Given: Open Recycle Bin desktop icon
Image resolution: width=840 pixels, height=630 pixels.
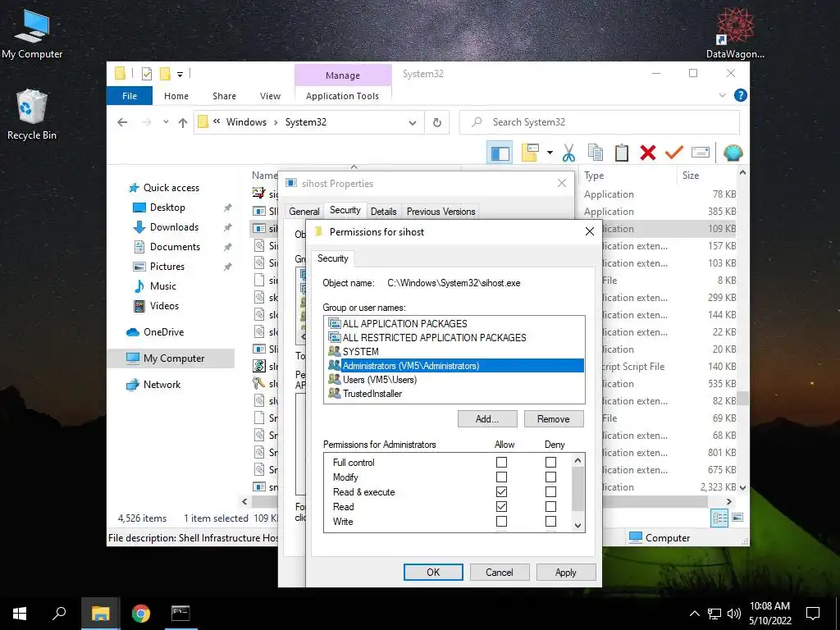Looking at the screenshot, I should click(x=32, y=115).
